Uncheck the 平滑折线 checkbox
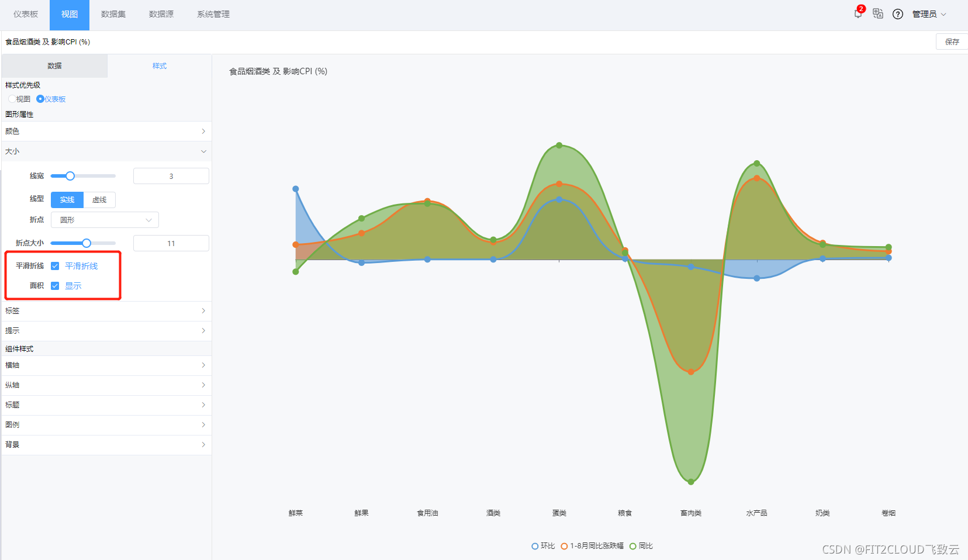Viewport: 968px width, 560px height. click(x=55, y=266)
